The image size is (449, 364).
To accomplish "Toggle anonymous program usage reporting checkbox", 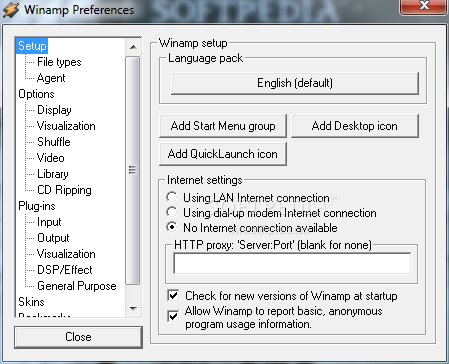I will tap(173, 316).
